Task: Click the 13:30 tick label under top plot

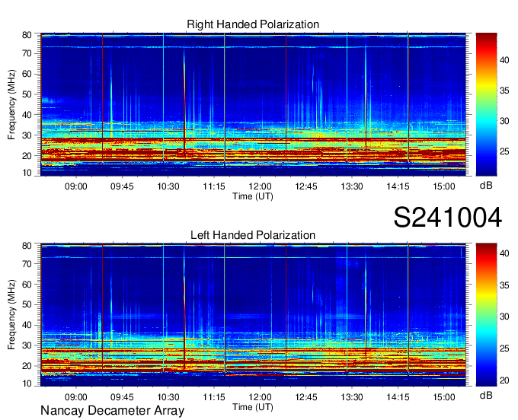Action: tap(352, 186)
